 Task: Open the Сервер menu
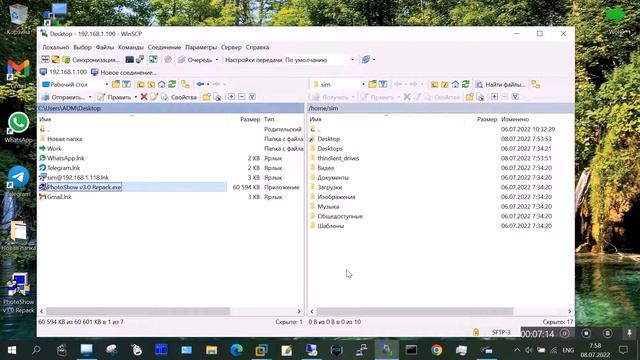click(231, 47)
